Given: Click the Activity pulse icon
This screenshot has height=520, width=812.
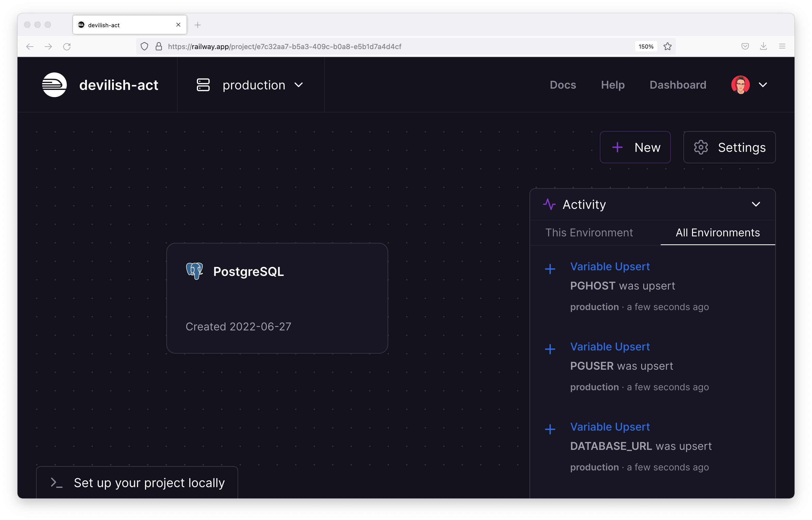Looking at the screenshot, I should (549, 204).
